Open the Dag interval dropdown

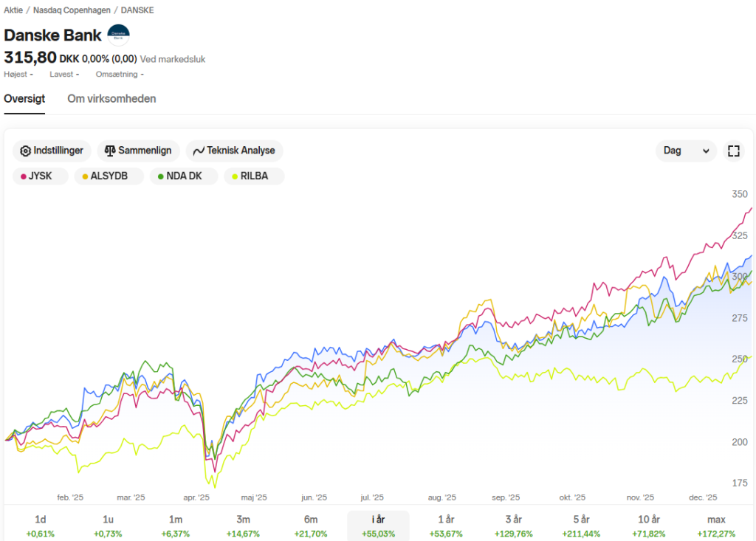coord(686,151)
